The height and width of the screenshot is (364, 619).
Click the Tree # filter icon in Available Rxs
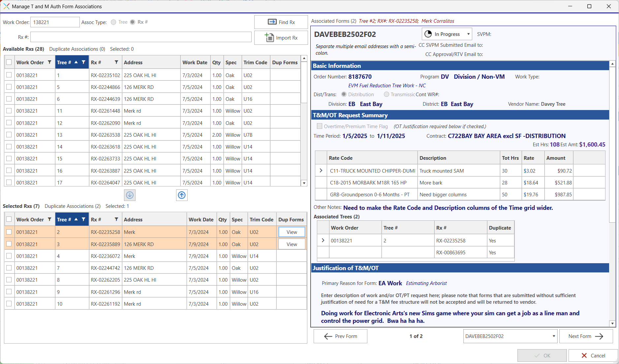point(83,62)
